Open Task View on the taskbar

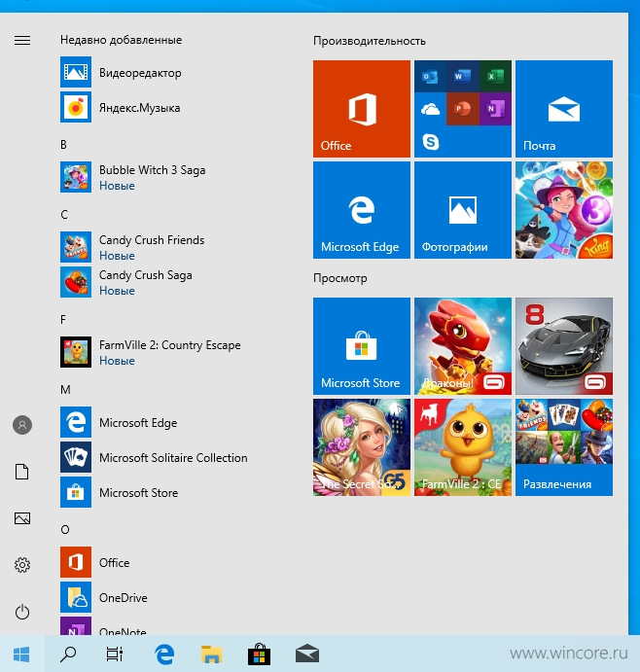[115, 654]
